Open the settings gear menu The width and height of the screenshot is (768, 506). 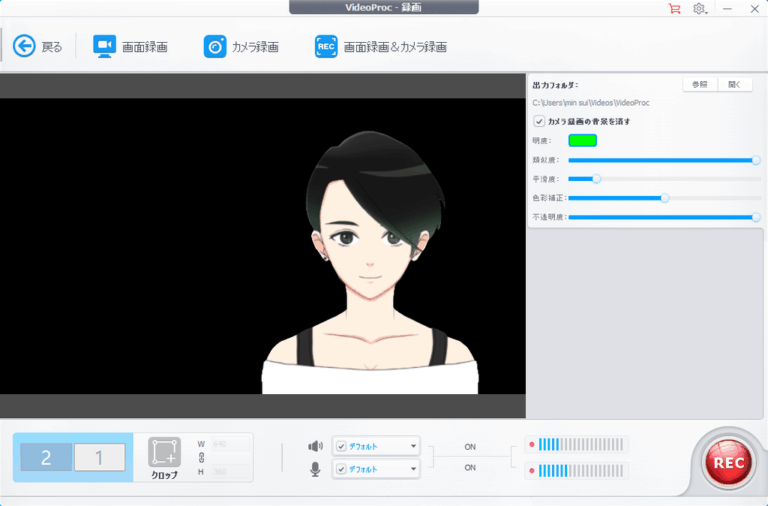tap(700, 8)
